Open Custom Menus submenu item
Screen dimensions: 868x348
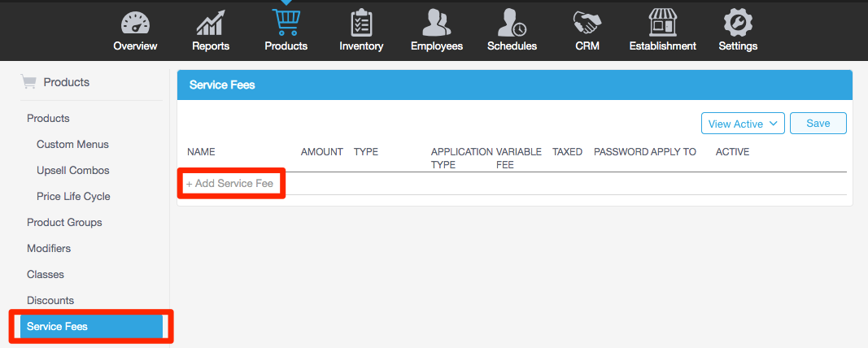pos(72,144)
